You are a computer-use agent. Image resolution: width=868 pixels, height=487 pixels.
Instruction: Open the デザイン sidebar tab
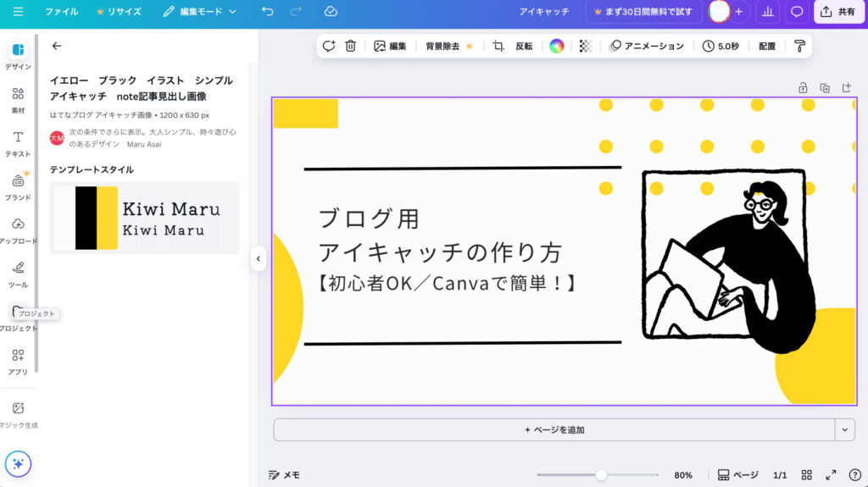pos(18,56)
